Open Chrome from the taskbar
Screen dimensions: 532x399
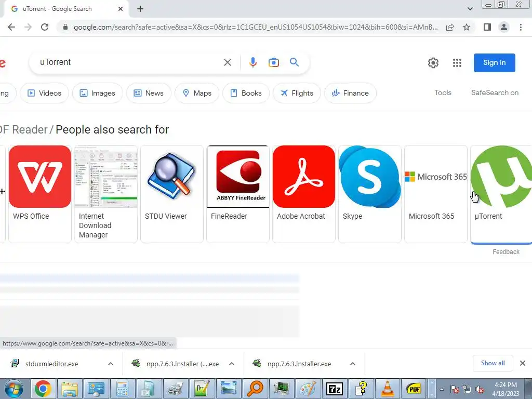point(43,389)
